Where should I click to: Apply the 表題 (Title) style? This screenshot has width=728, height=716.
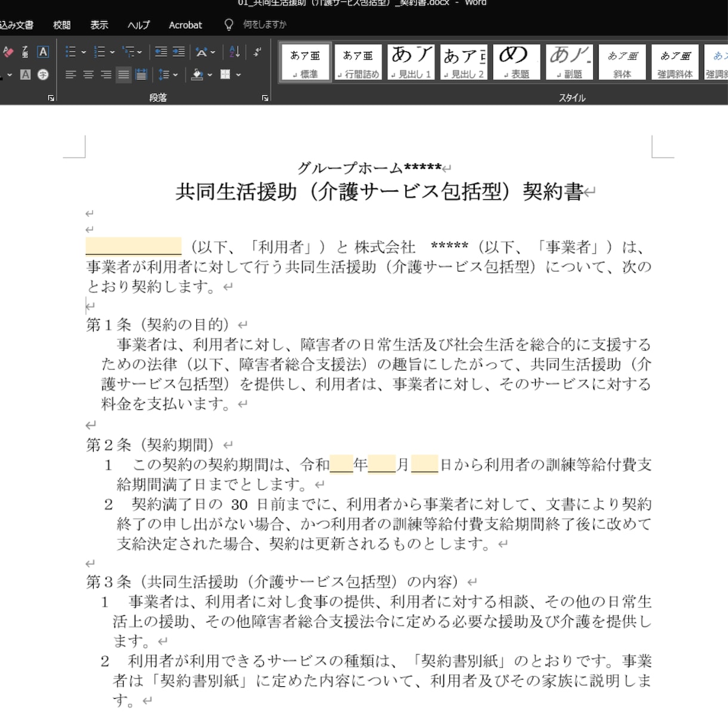(x=516, y=62)
